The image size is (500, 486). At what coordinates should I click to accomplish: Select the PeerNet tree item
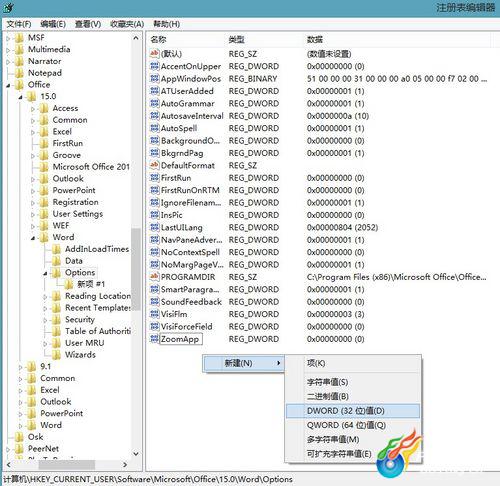43,448
